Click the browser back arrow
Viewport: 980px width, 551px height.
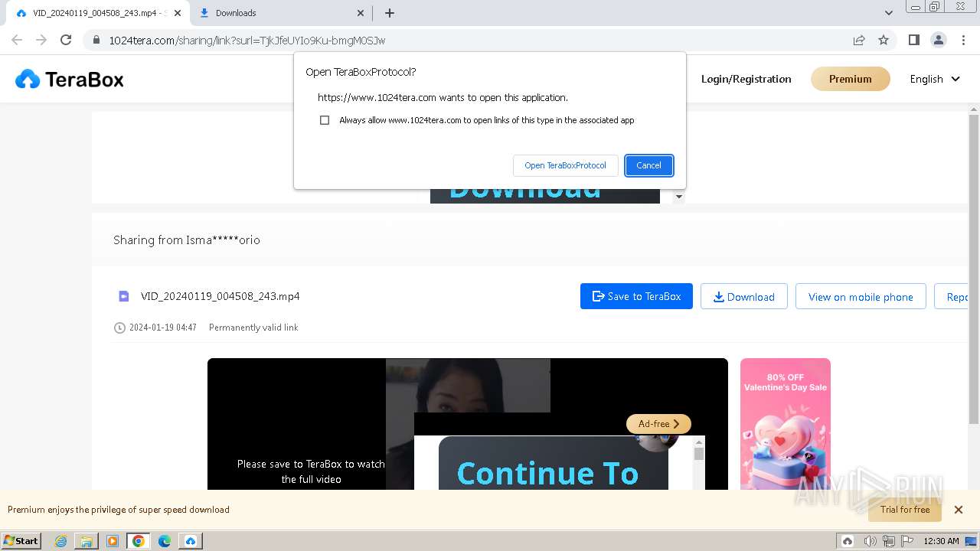(17, 40)
